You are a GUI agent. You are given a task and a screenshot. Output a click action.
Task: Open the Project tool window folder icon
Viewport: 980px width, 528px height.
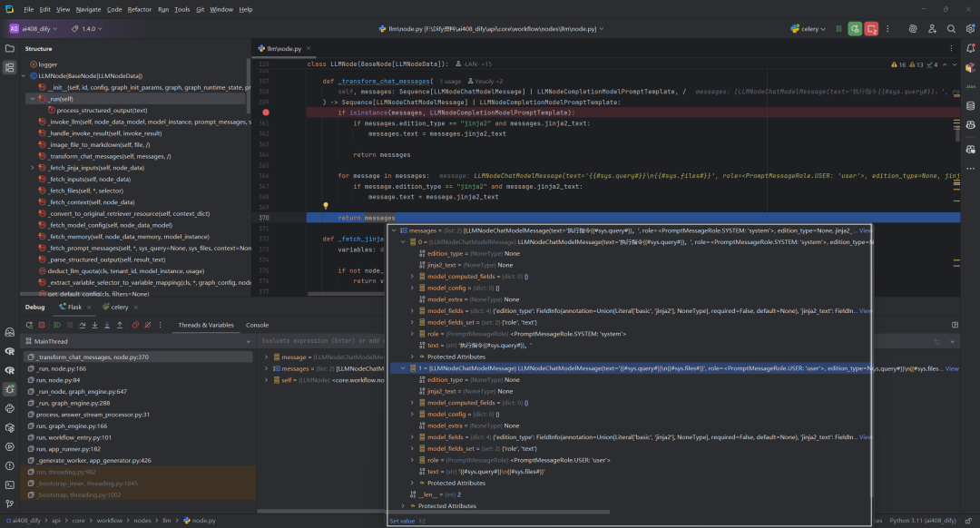coord(9,48)
